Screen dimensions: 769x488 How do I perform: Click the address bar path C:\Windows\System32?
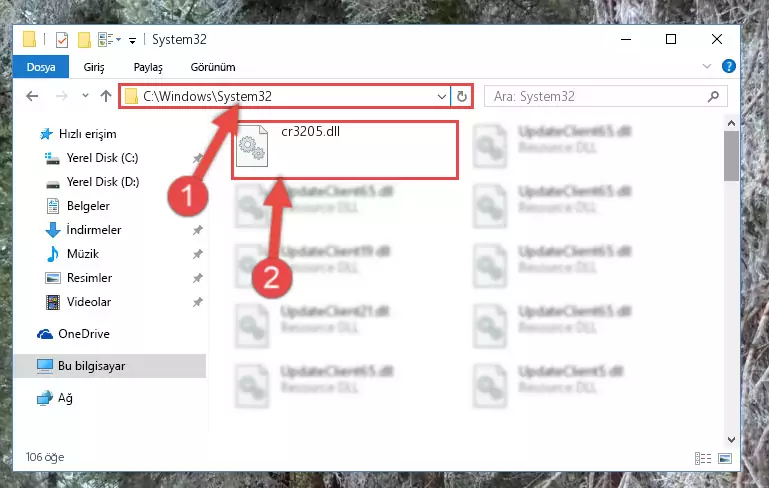[207, 96]
